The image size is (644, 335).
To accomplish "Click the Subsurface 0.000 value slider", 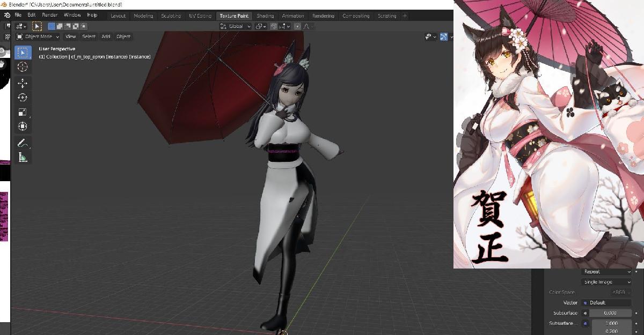I will click(609, 313).
